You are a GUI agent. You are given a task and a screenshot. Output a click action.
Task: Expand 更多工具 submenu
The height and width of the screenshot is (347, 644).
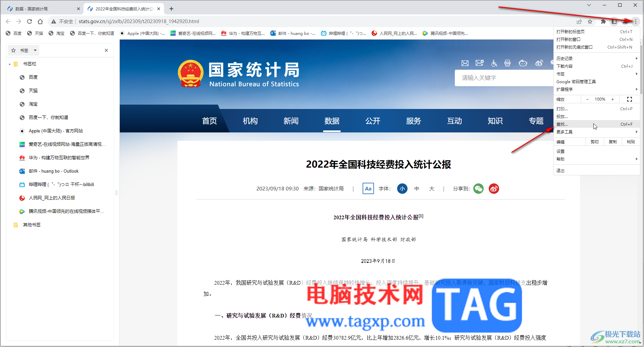click(596, 132)
